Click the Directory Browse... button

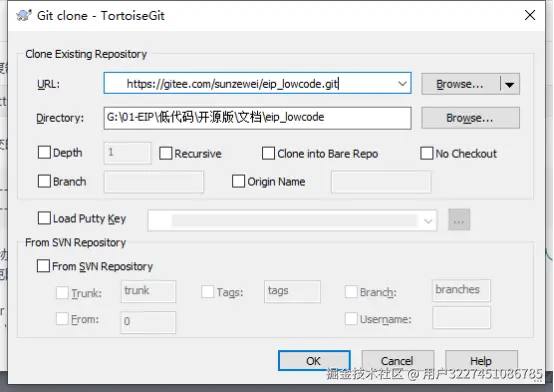[470, 118]
